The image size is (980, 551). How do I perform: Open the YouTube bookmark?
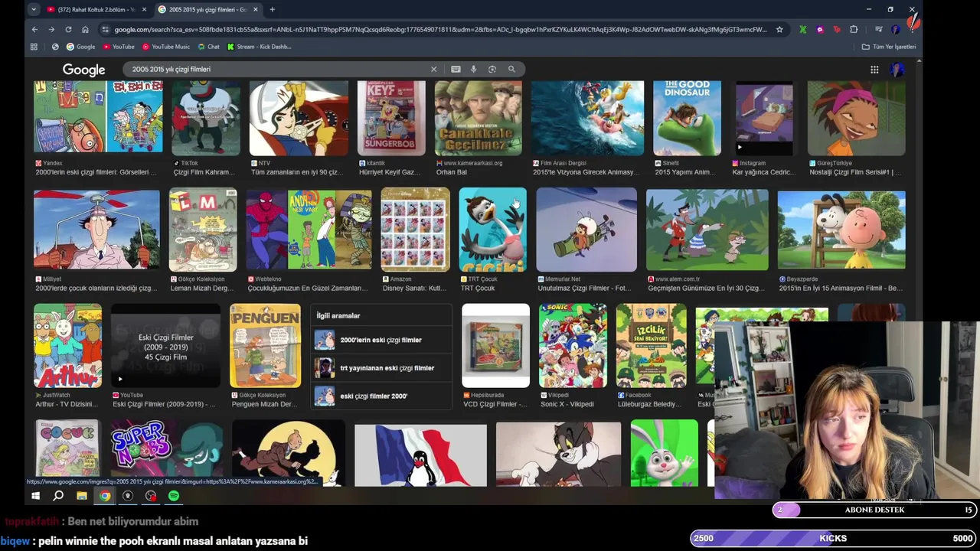tap(118, 47)
